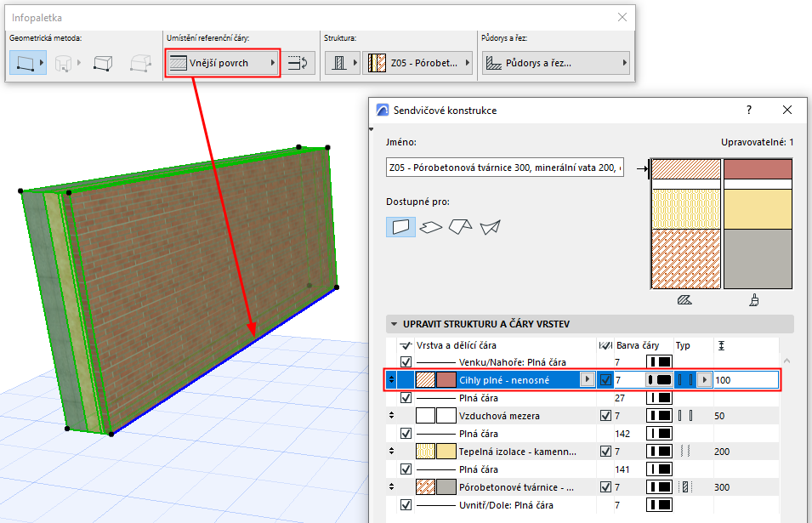Click the Vzduchová mezera layer type icon
The width and height of the screenshot is (812, 523).
click(685, 415)
